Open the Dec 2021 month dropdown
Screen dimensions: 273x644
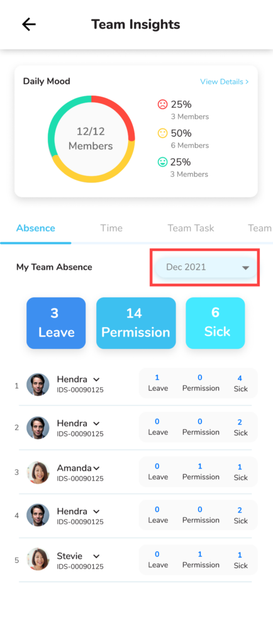pyautogui.click(x=206, y=267)
